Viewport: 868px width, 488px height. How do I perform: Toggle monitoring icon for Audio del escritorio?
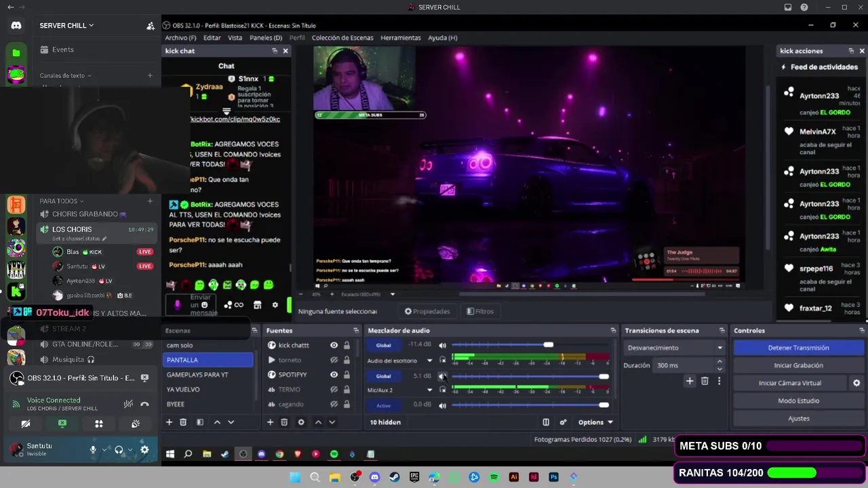[x=443, y=361]
